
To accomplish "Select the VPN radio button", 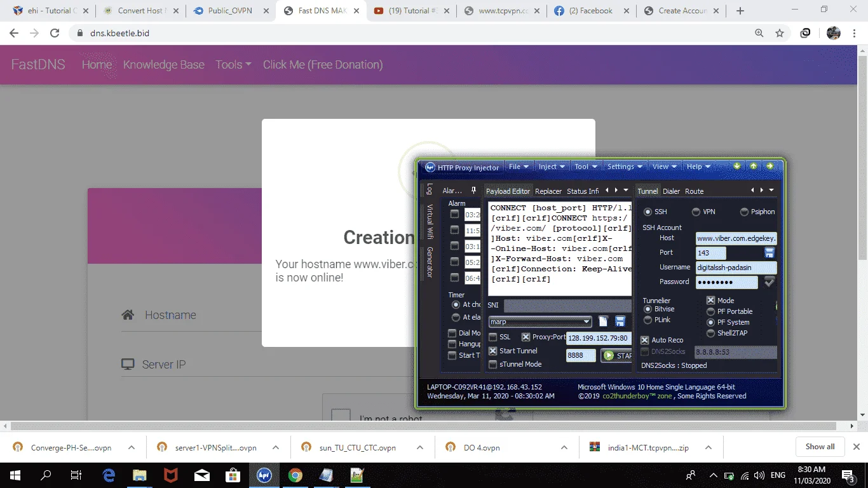I will pos(696,212).
